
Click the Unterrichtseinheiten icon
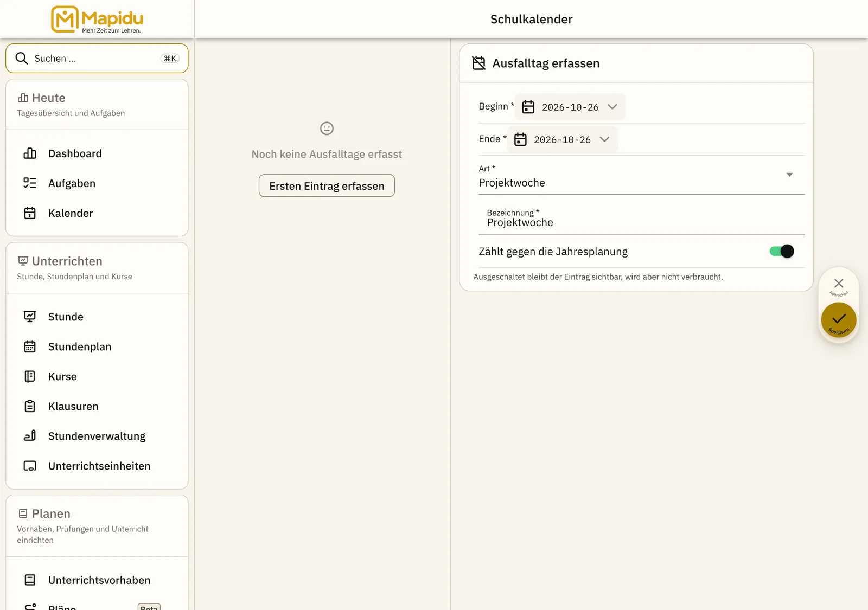[x=30, y=466]
